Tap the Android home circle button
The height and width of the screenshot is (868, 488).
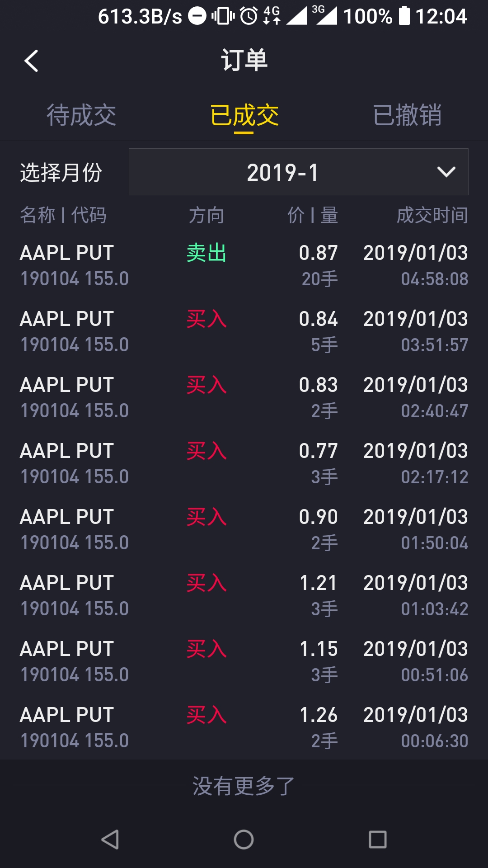pos(244,840)
